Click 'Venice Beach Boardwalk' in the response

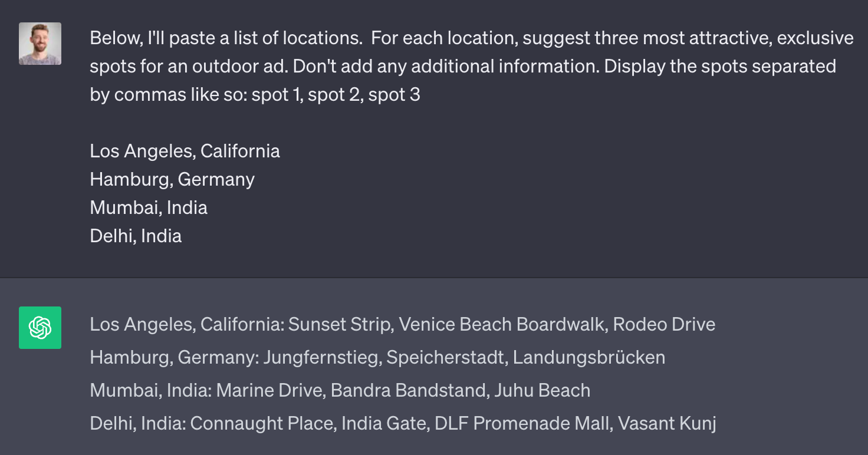(x=503, y=325)
